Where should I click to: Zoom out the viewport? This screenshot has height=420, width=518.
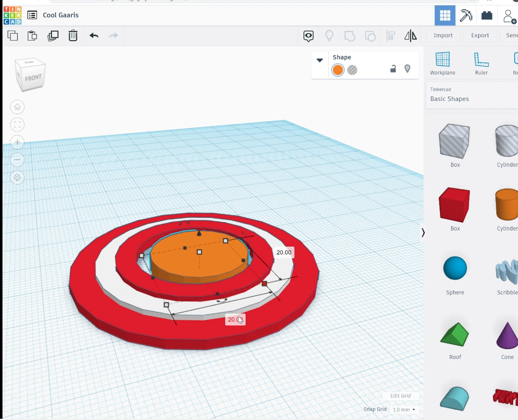17,160
